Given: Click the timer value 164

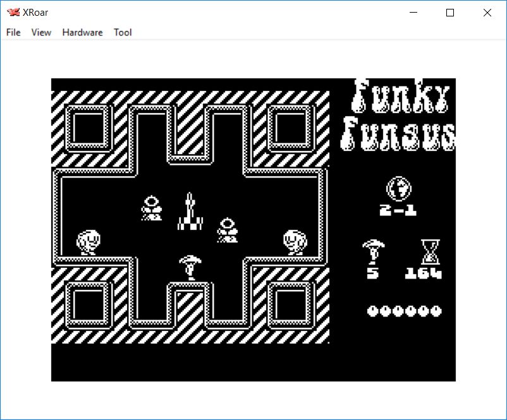Looking at the screenshot, I should click(424, 273).
